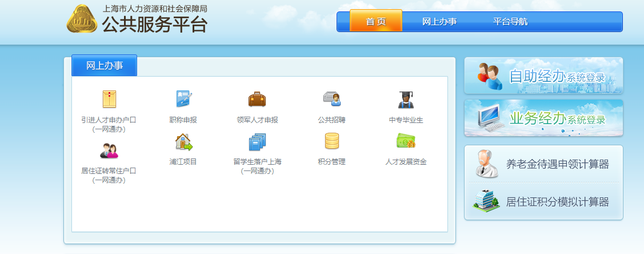644x254 pixels.
Task: Open the 公共招聘 ID card icon
Action: (x=332, y=99)
